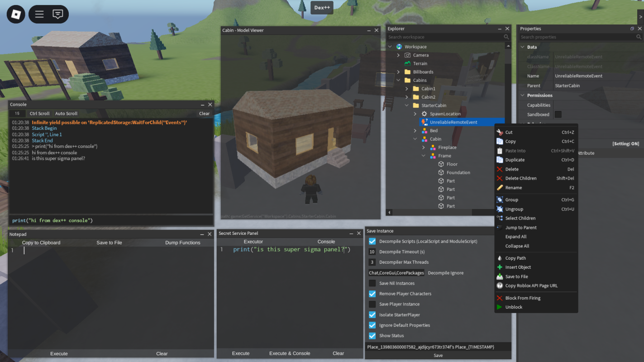The width and height of the screenshot is (644, 362).
Task: Click the pencil icon beside Rename
Action: [x=500, y=187]
